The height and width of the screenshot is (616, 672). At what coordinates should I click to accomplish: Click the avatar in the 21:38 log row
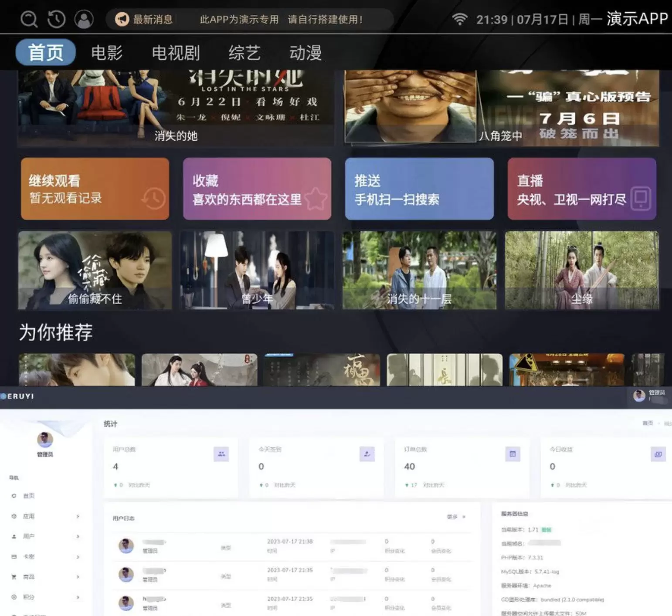click(x=126, y=545)
